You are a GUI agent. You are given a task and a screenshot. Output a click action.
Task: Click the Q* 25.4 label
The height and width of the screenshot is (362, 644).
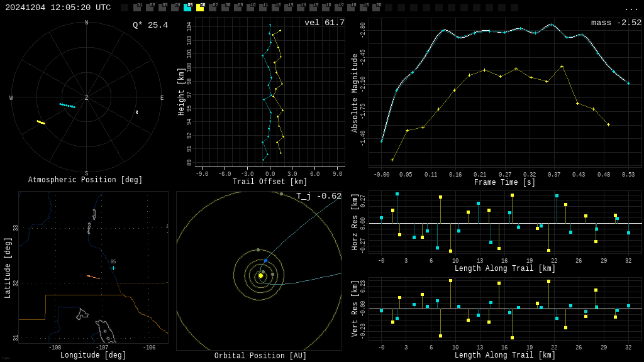point(150,25)
